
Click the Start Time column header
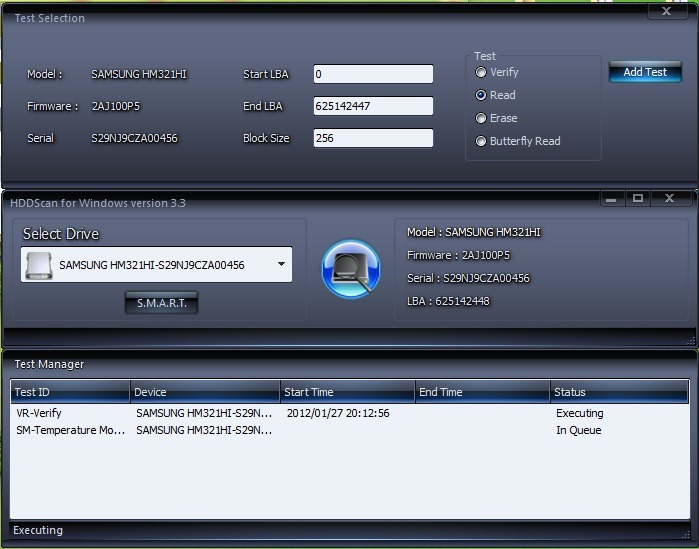[x=346, y=392]
